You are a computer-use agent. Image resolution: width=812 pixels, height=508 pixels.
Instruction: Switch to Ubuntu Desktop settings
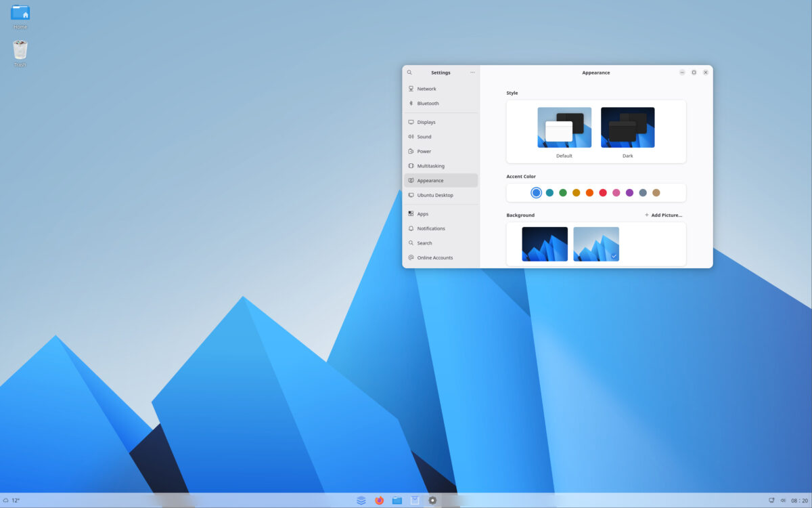434,195
